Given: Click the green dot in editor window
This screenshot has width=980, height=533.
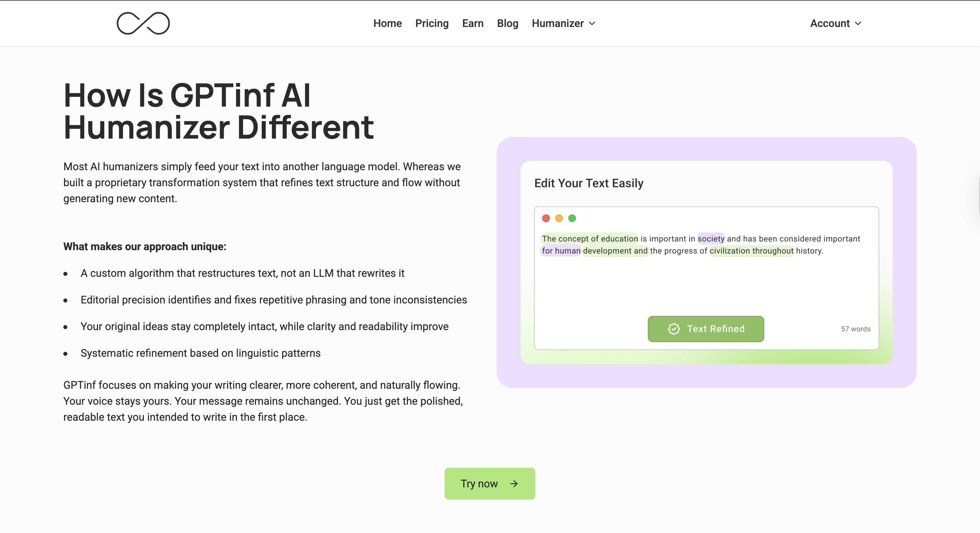Looking at the screenshot, I should (572, 218).
